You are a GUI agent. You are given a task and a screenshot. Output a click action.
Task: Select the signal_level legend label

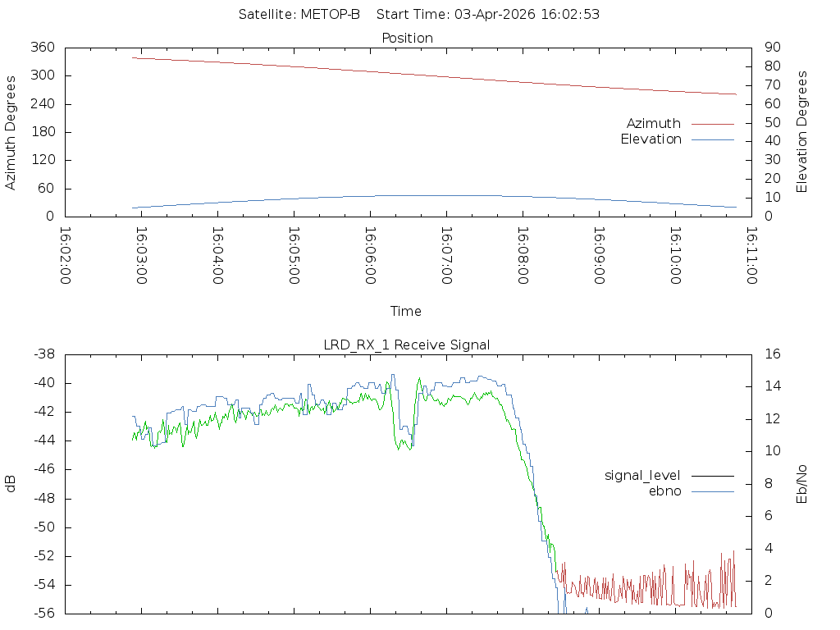coord(642,476)
